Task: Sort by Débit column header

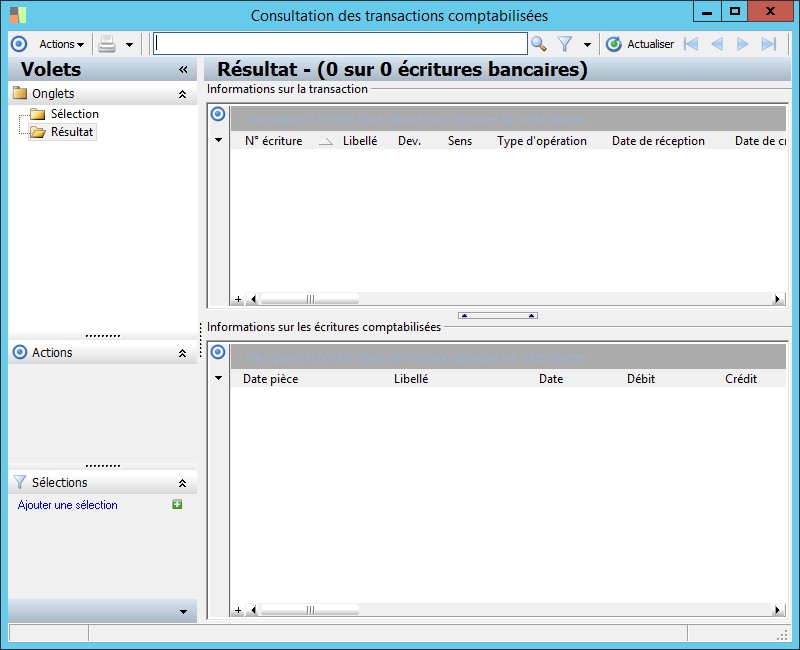Action: coord(641,379)
